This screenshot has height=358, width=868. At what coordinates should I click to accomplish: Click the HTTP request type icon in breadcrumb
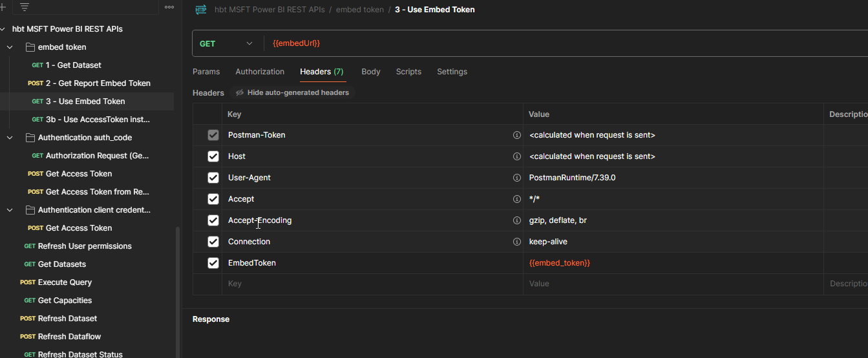point(201,10)
